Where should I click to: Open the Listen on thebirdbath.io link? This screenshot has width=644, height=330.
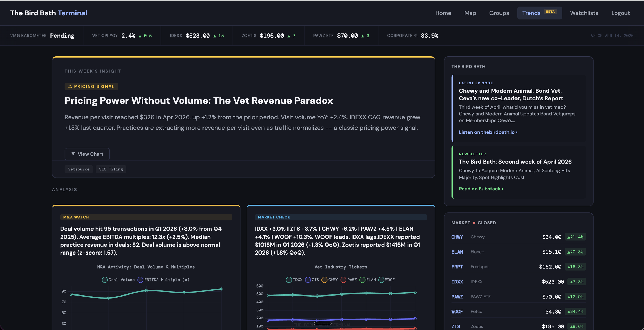point(488,132)
